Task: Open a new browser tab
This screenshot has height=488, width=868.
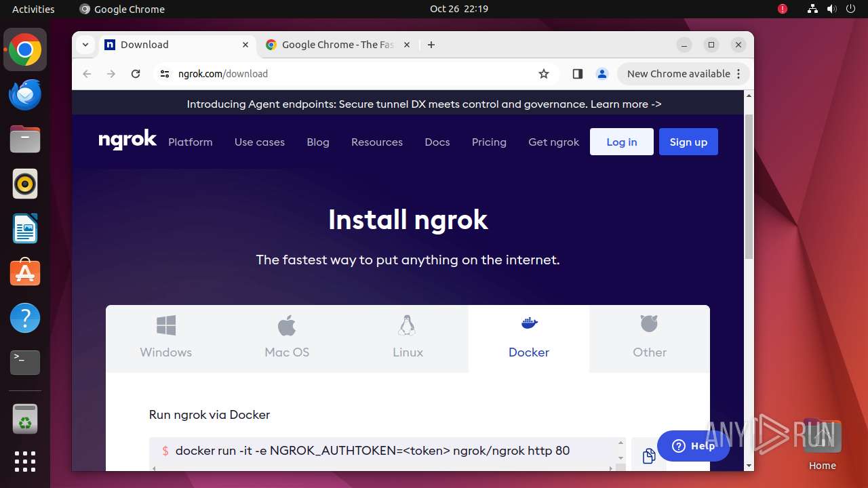Action: [431, 45]
